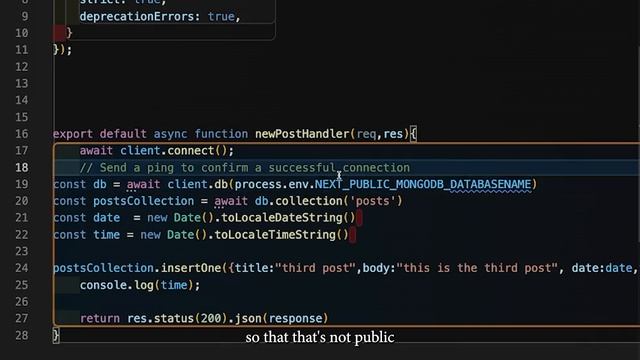Click 'json' method on line 27
The image size is (640, 360).
click(x=248, y=318)
